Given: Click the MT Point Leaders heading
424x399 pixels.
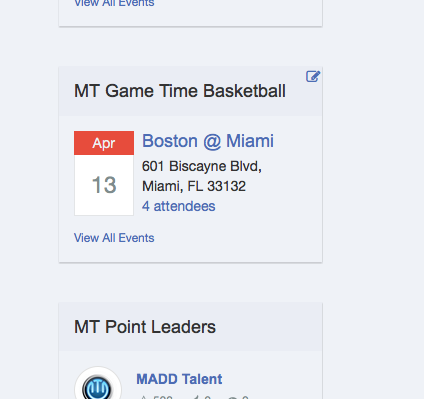Looking at the screenshot, I should pos(145,327).
